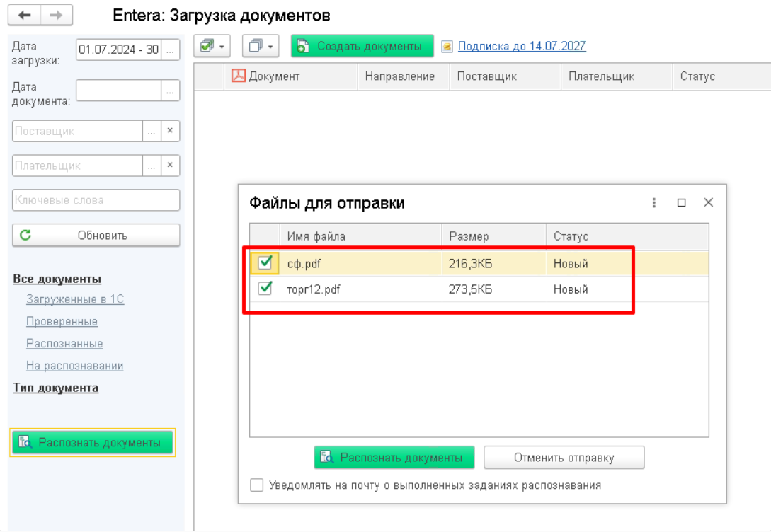Click the Дата документа input field
The width and height of the screenshot is (771, 532).
[118, 91]
